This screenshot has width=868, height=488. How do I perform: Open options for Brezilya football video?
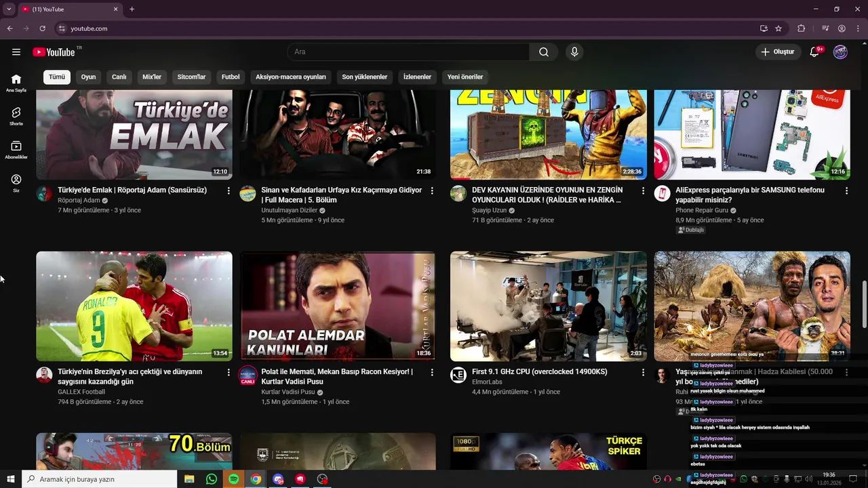229,373
